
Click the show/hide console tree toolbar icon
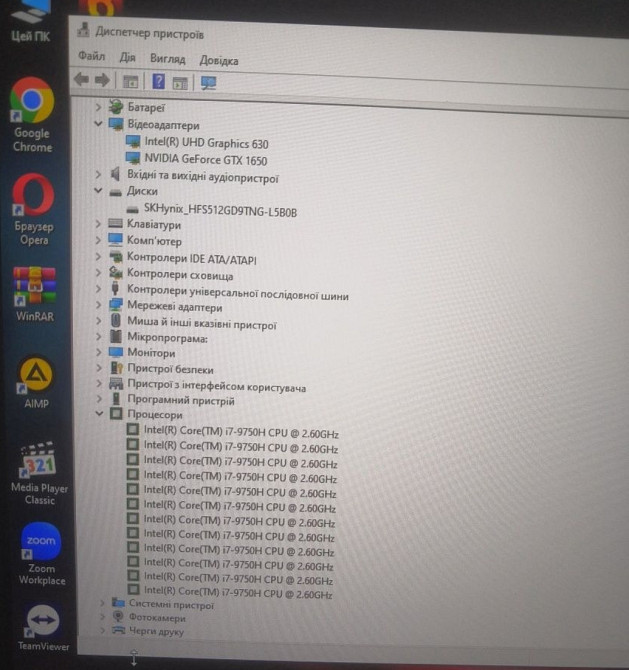(x=129, y=82)
